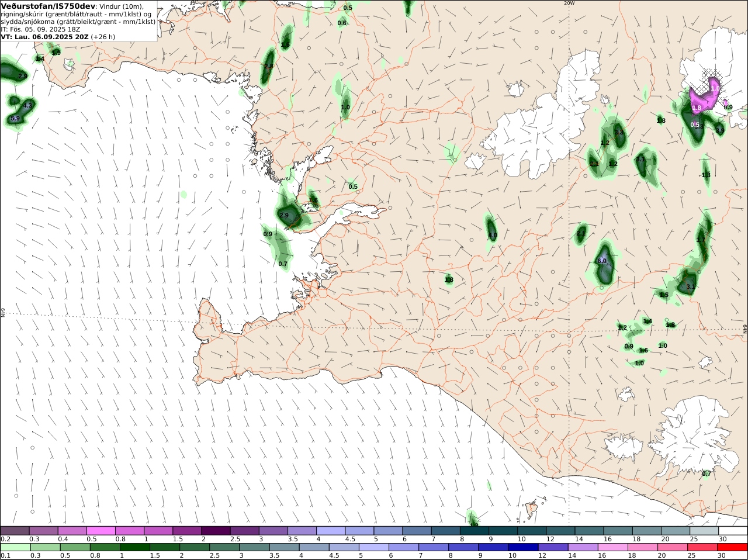
Task: Pick the 5 light periwinkle swatch in the lower rain scale
Action: click(x=374, y=547)
